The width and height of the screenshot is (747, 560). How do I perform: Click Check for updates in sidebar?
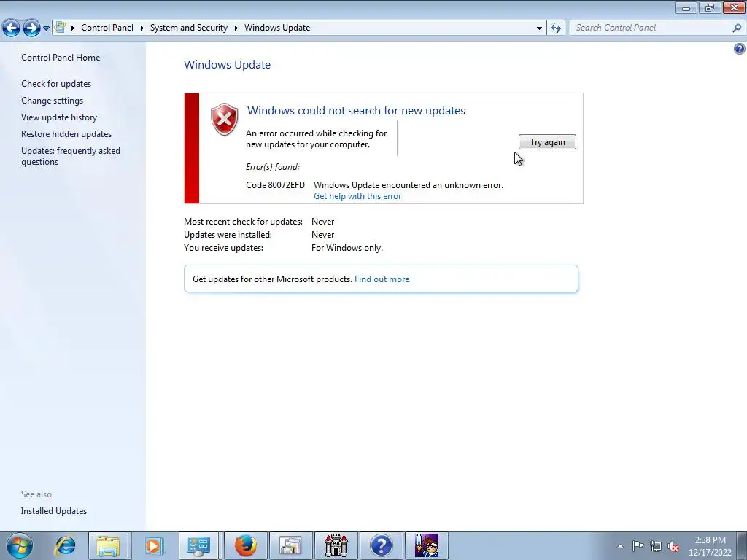pyautogui.click(x=56, y=83)
